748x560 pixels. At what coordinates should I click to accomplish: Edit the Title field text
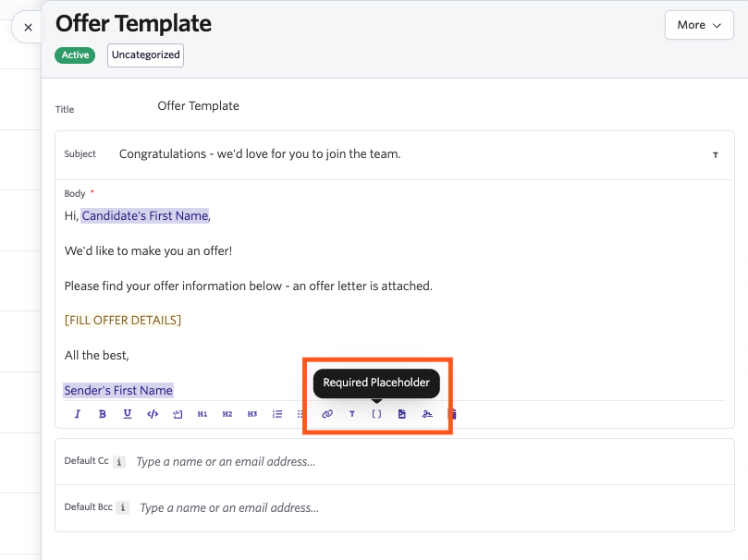tap(199, 105)
